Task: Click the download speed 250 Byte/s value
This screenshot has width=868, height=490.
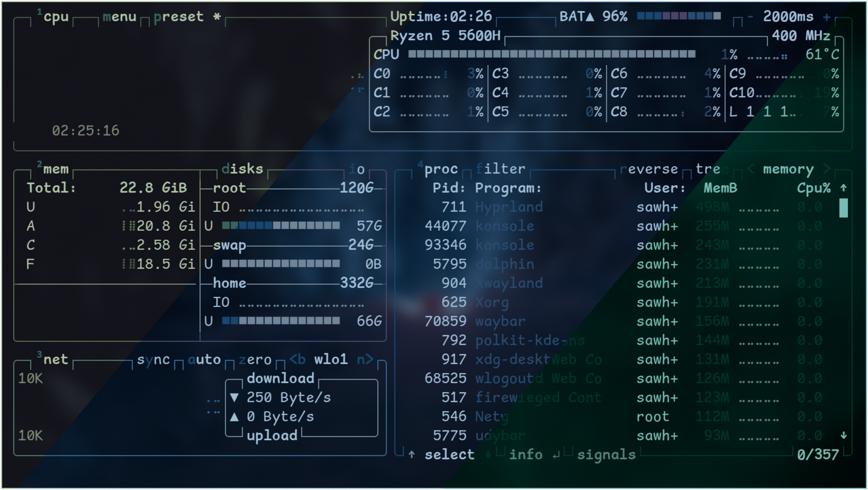Action: (288, 397)
